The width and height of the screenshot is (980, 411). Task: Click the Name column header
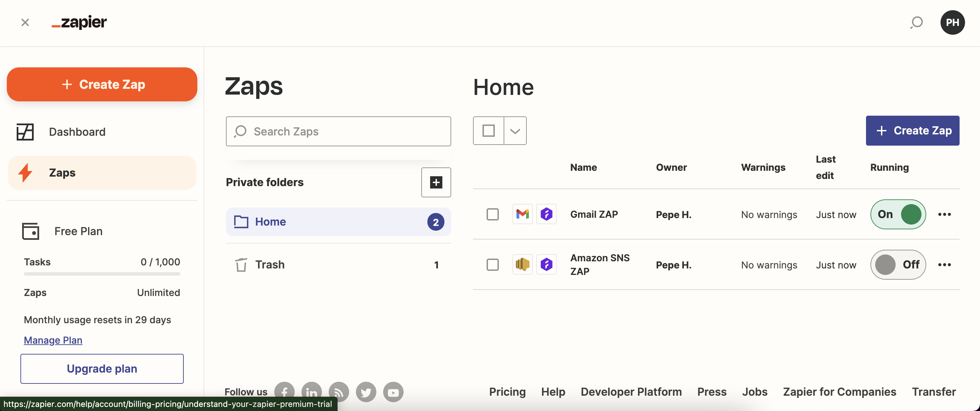(x=583, y=167)
